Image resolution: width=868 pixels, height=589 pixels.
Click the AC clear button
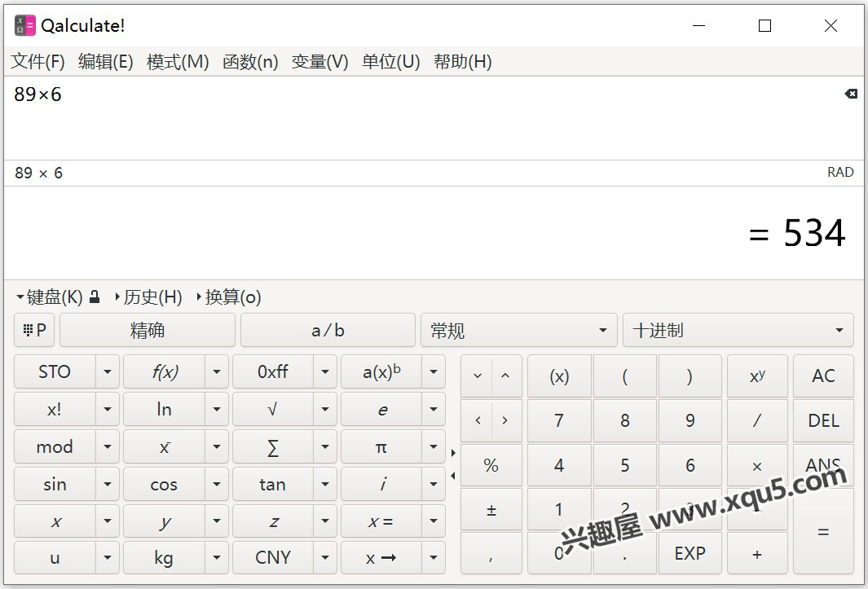(823, 376)
